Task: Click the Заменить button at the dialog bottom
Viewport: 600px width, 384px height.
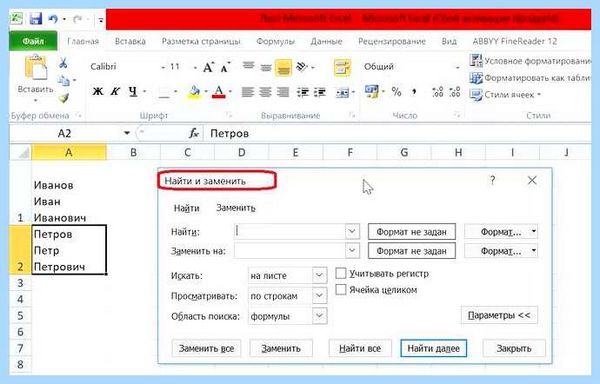Action: point(281,348)
